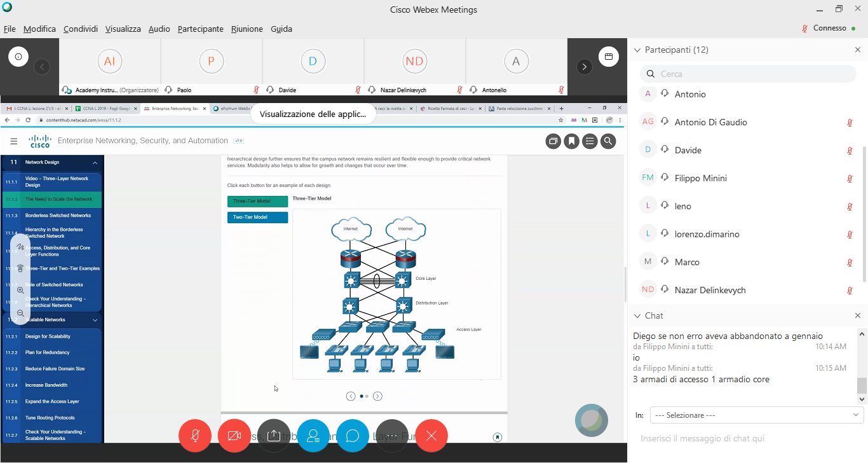
Task: Unmute microphone with red mic button
Action: click(x=195, y=436)
